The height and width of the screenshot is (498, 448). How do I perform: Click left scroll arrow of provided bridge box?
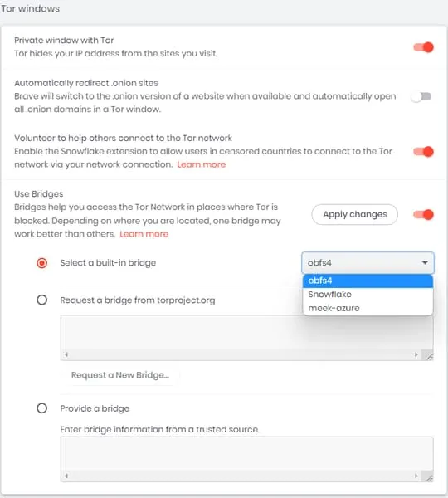(66, 476)
